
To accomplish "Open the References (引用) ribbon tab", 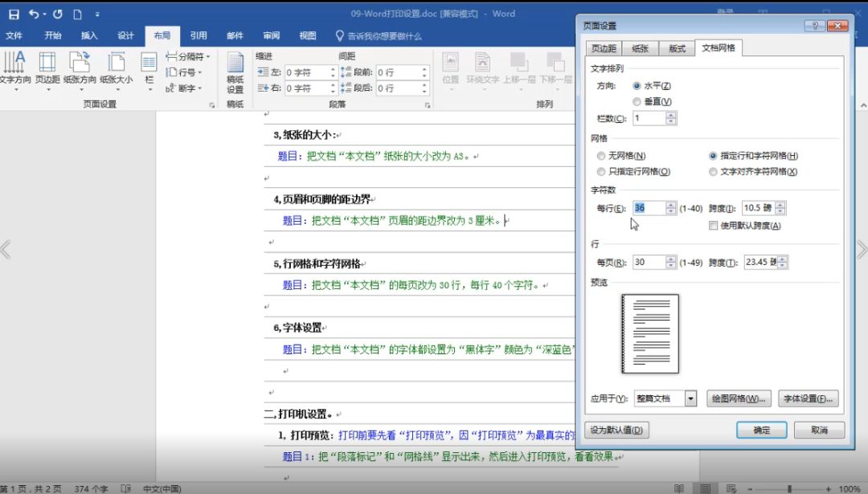I will click(199, 35).
